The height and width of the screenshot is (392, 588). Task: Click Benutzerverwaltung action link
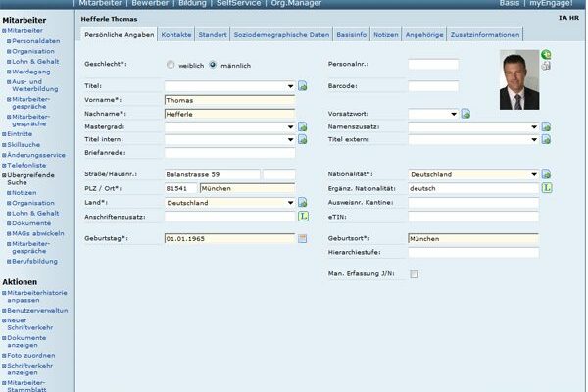pyautogui.click(x=37, y=311)
